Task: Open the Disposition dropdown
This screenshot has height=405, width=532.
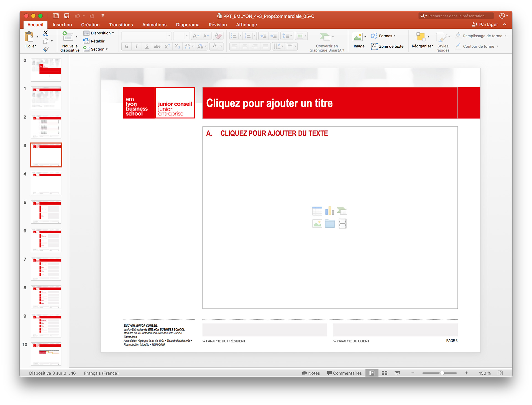Action: [99, 33]
